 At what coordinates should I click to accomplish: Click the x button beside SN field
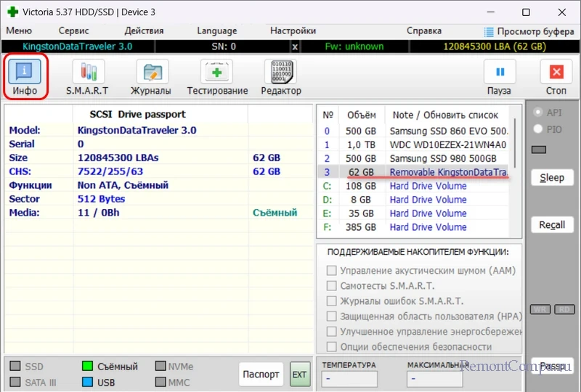[x=295, y=46]
